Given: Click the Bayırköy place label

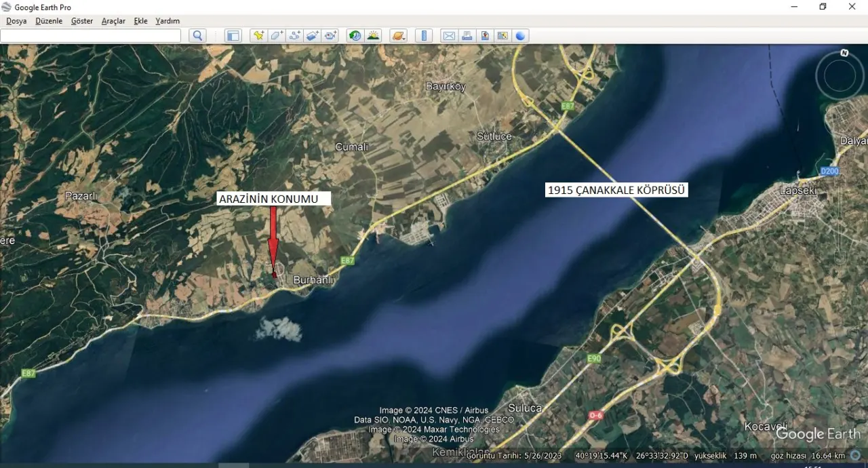Looking at the screenshot, I should (446, 86).
